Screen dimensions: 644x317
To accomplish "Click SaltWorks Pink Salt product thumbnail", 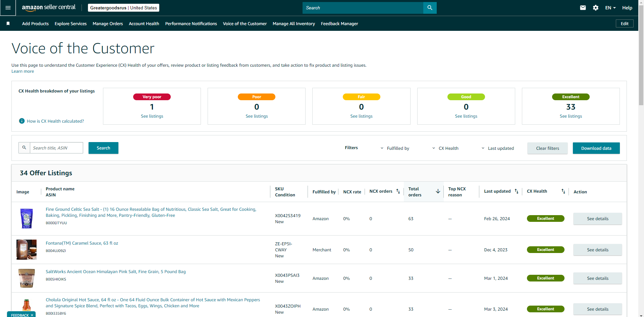I will (26, 278).
